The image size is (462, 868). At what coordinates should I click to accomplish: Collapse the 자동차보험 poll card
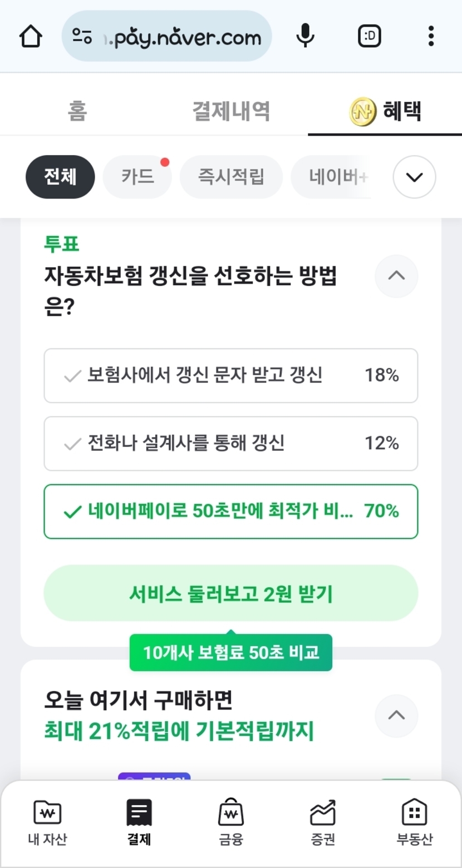coord(396,276)
